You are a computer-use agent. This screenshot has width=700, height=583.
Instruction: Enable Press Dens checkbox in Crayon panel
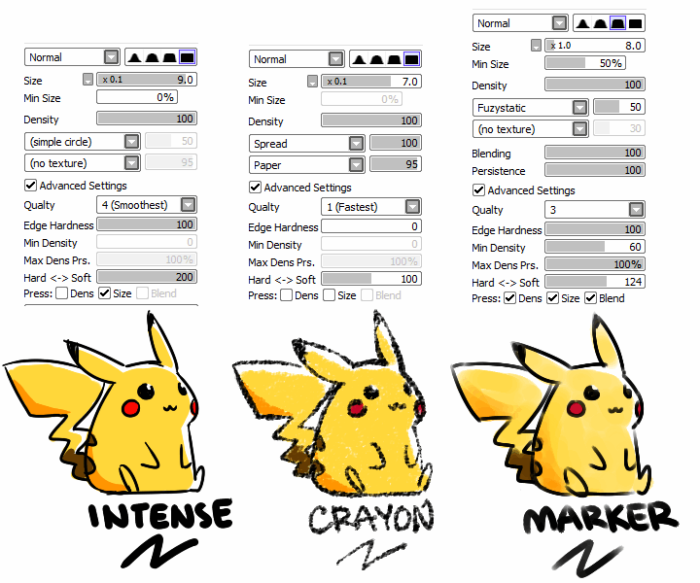point(287,295)
